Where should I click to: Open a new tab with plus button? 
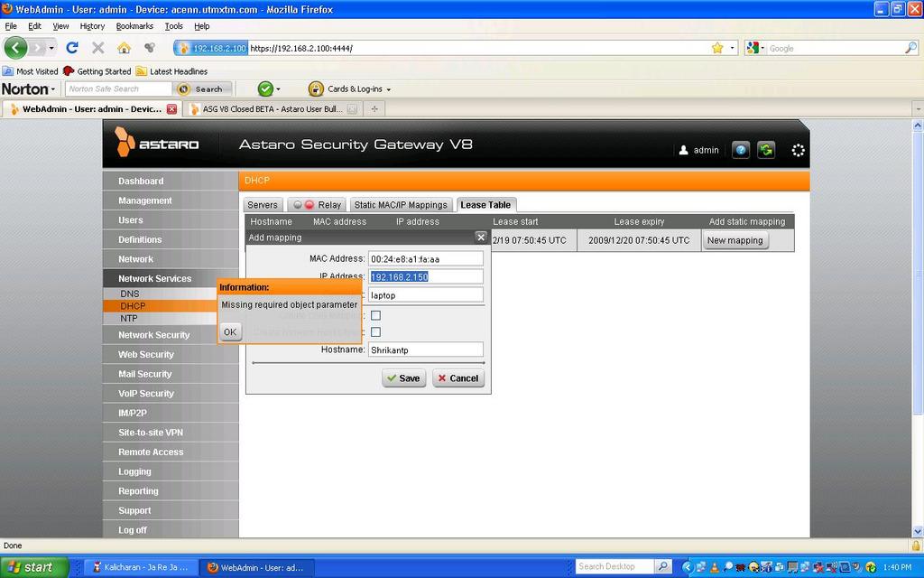pyautogui.click(x=374, y=108)
